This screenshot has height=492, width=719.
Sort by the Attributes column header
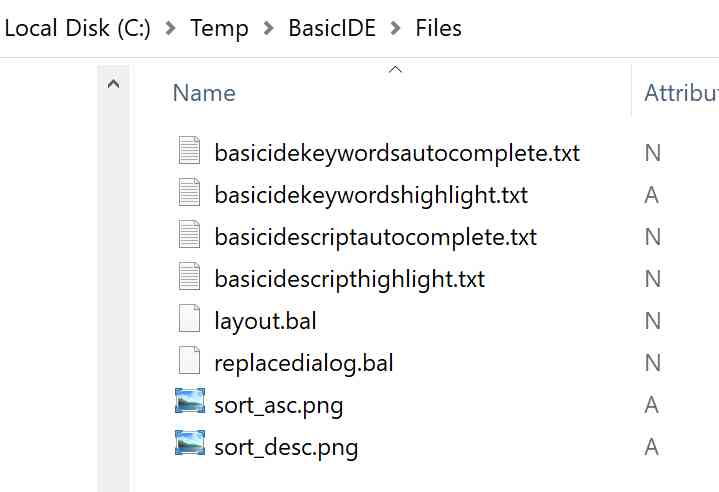click(x=680, y=93)
